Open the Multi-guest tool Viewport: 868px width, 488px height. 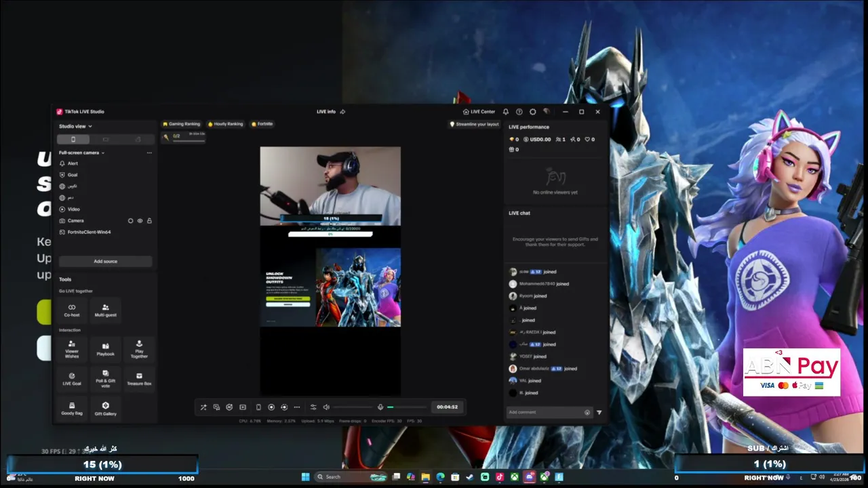point(105,310)
